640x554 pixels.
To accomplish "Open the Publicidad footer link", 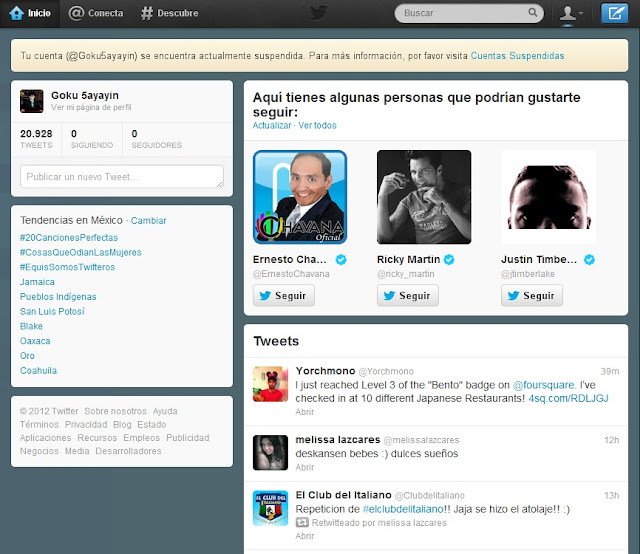I will [188, 438].
